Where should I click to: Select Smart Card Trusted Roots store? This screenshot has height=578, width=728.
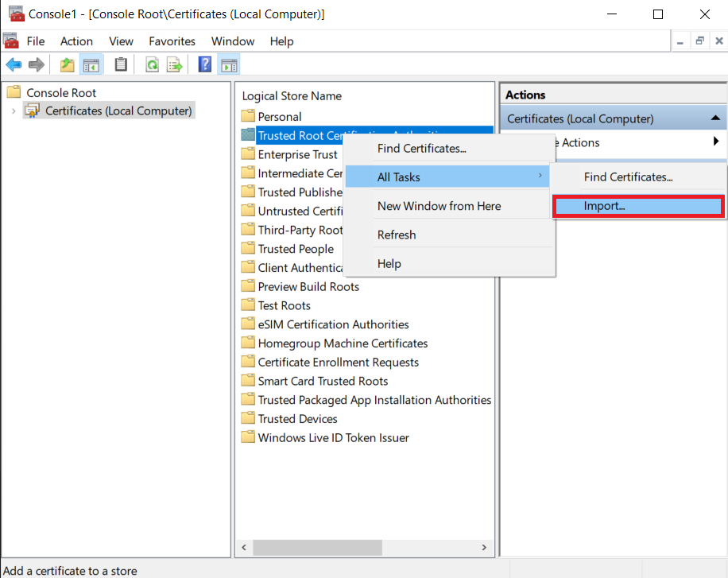click(323, 381)
